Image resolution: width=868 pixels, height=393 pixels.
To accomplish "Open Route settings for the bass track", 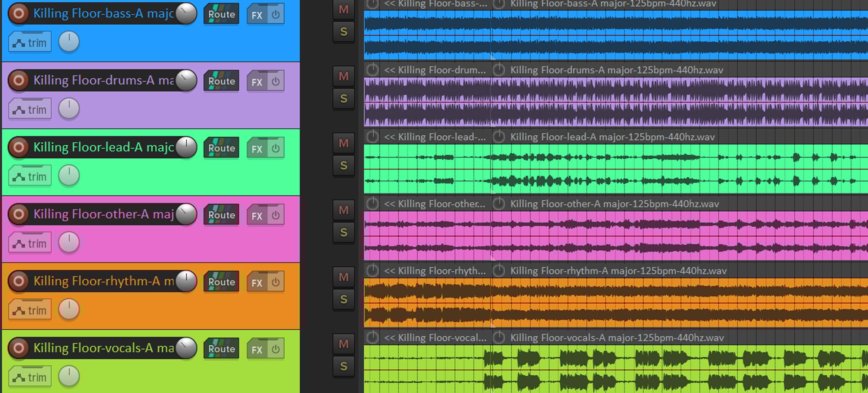I will (221, 14).
